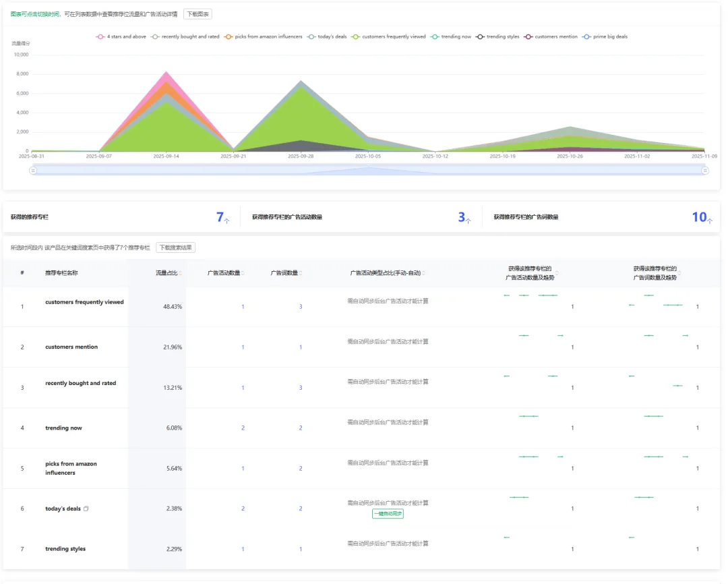Click the up arrow beside the 7 count
The width and height of the screenshot is (728, 584).
coord(226,221)
